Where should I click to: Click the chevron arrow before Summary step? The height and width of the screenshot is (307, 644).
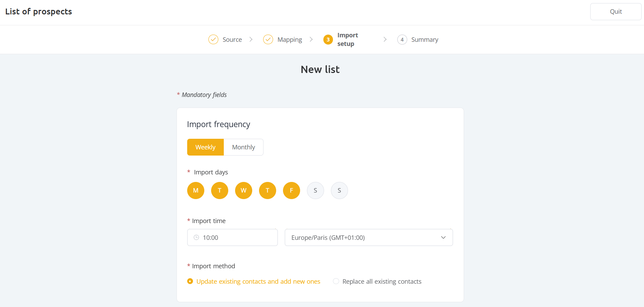click(385, 39)
